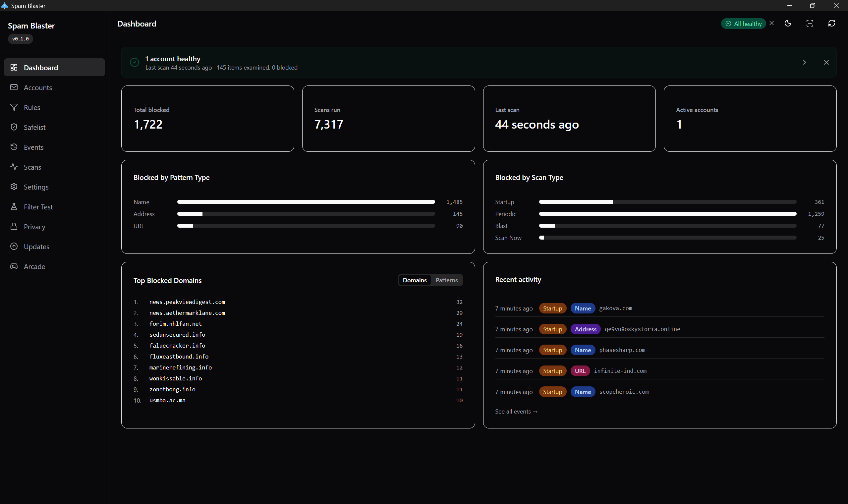The width and height of the screenshot is (848, 504).
Task: Click qe9vu8oskystoria.online activity entry
Action: [x=642, y=329]
